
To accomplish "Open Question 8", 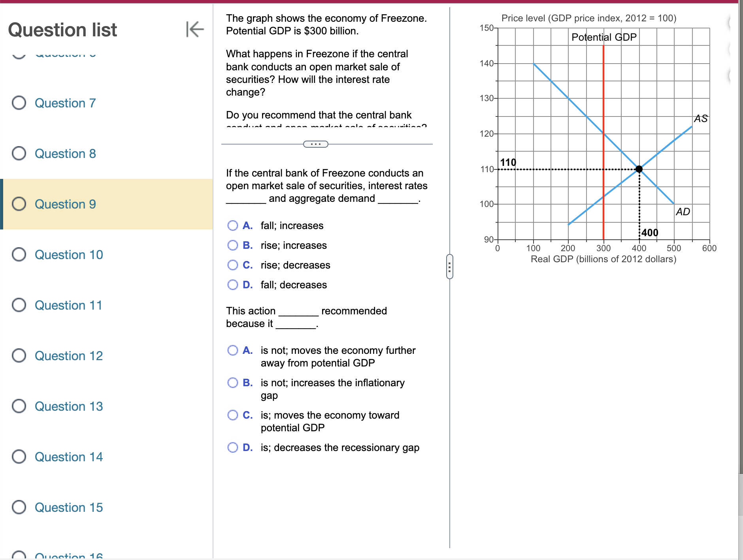I will pos(65,154).
